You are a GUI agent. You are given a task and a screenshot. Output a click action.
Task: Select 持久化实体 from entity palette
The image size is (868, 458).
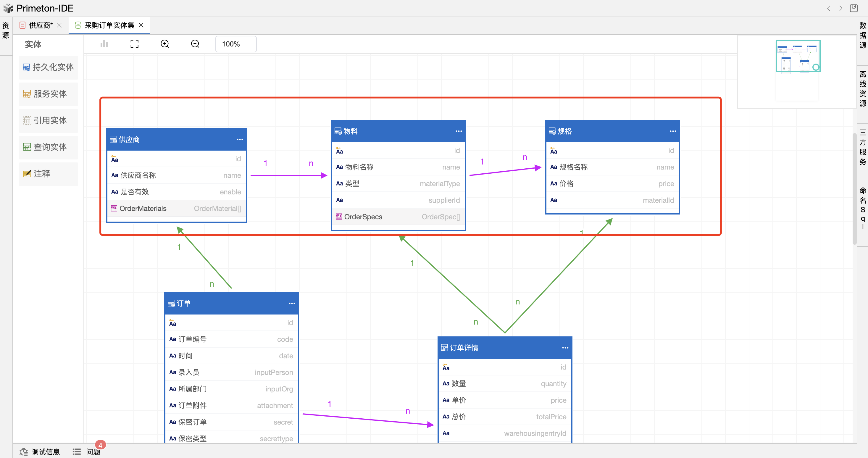[49, 67]
